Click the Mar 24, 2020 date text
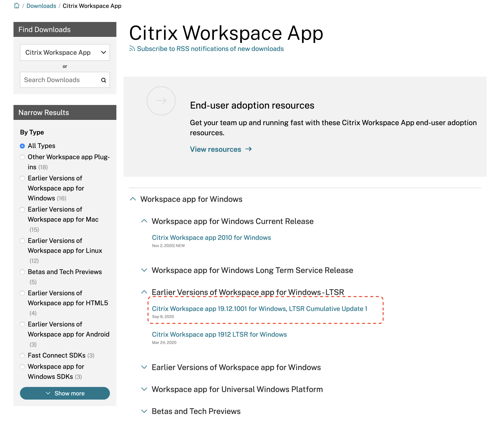Screen dimensions: 504x421 click(164, 342)
